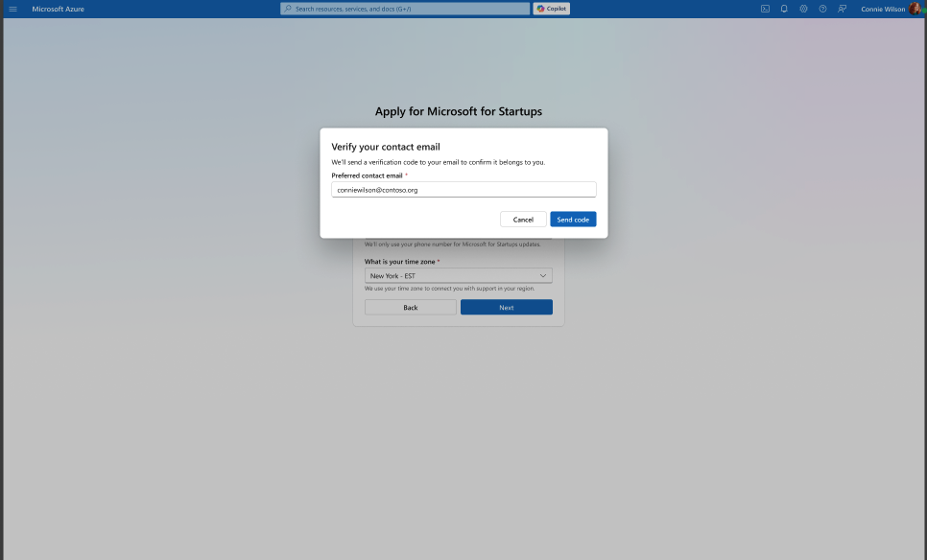927x560 pixels.
Task: Click the Microsoft Azure home label
Action: click(x=58, y=9)
